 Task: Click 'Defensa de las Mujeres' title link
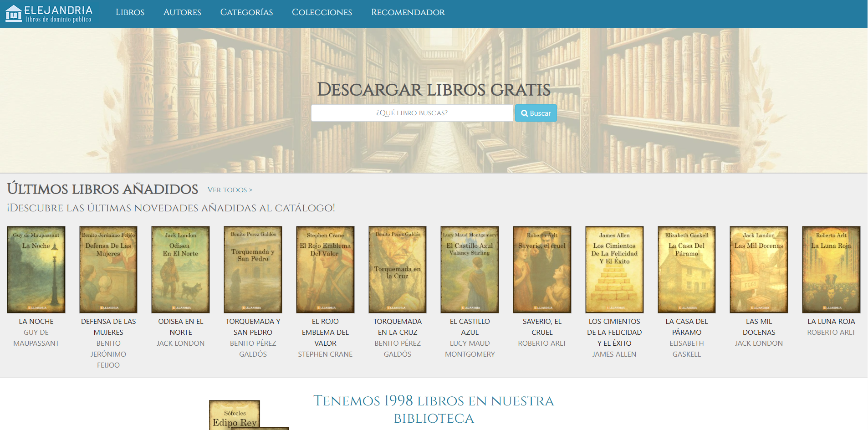point(108,327)
